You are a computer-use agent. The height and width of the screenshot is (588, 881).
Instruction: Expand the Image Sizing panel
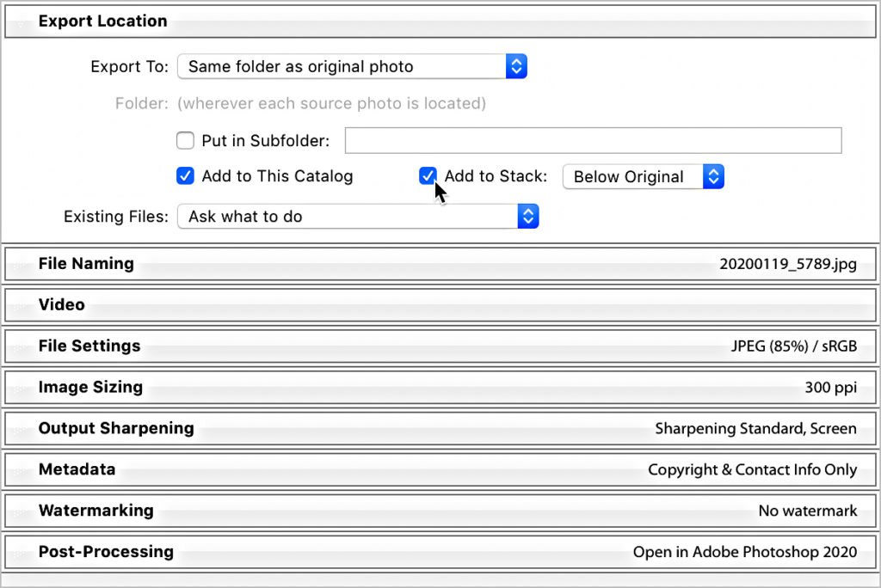440,388
